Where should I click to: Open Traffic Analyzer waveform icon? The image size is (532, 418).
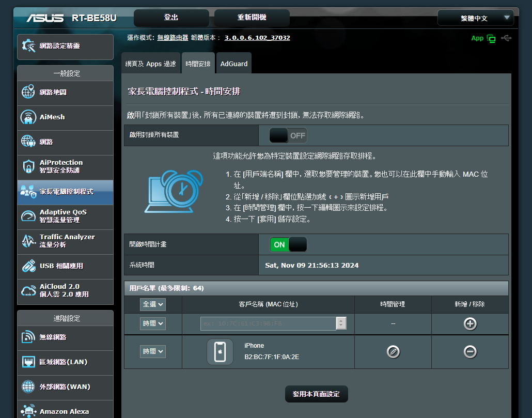[x=28, y=241]
